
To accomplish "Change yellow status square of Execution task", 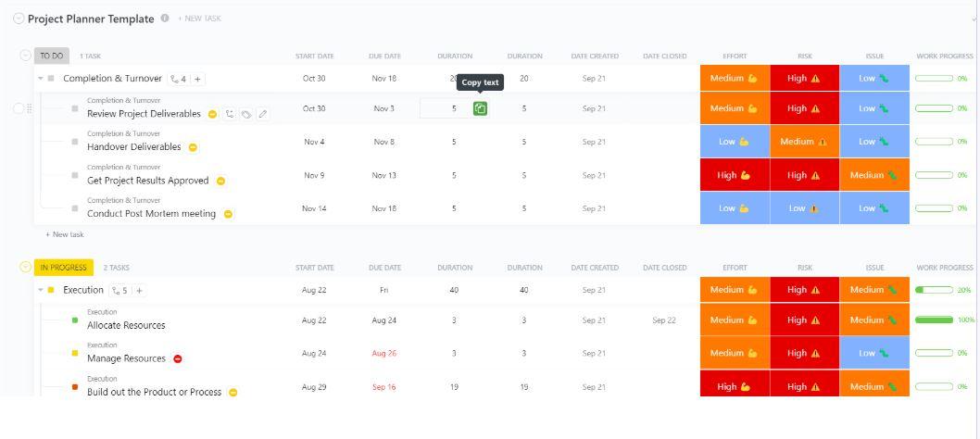I will 51,290.
